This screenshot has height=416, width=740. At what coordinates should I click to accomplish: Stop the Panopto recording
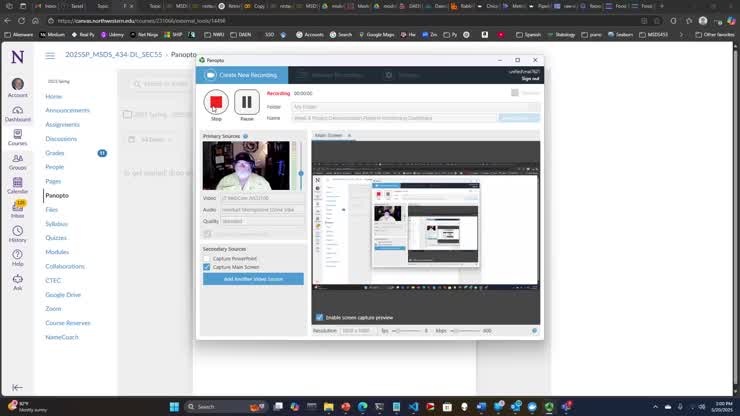coord(216,102)
